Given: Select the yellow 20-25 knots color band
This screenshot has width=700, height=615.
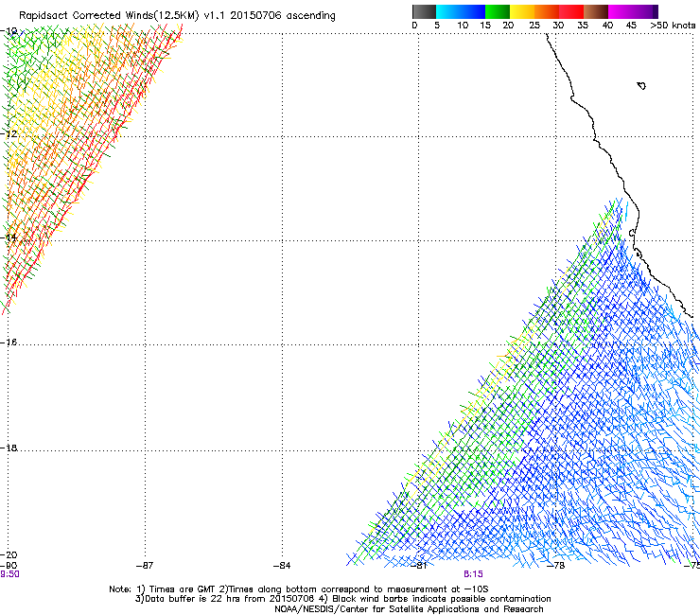Looking at the screenshot, I should (x=522, y=11).
